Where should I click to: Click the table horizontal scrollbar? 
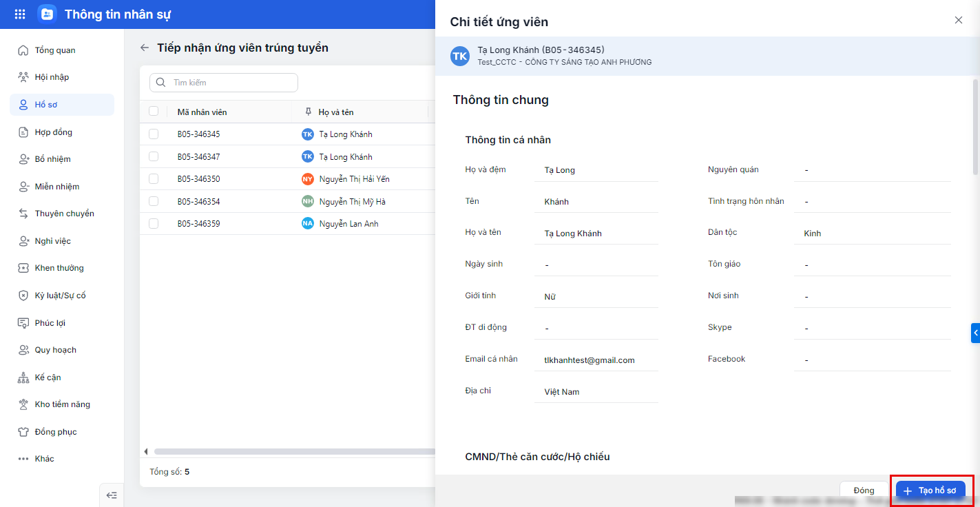295,452
